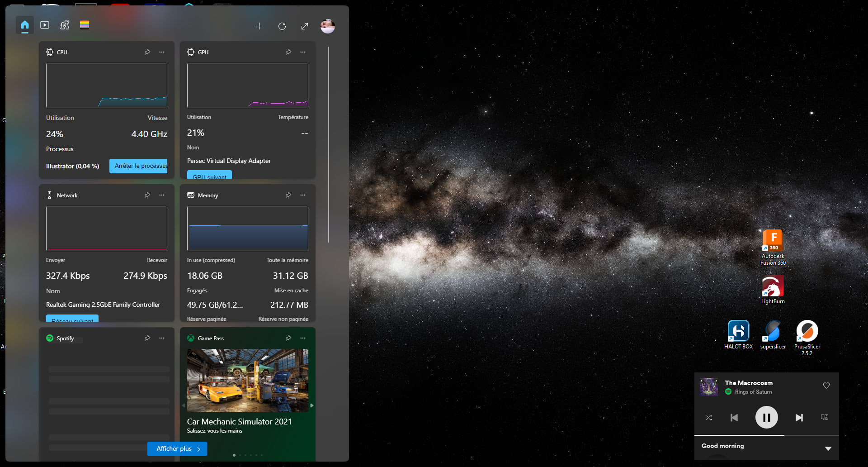Click the 4.40 GHz speed value
Viewport: 868px width, 467px height.
click(149, 134)
